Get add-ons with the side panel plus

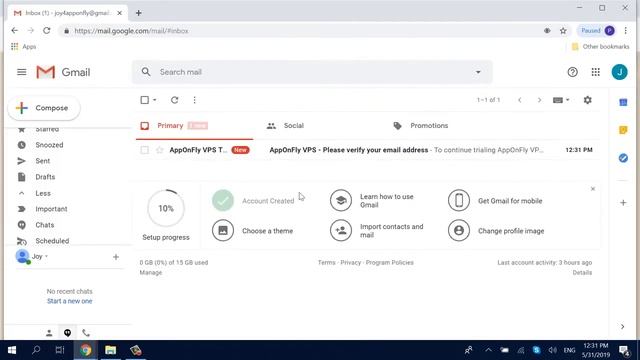click(x=623, y=202)
